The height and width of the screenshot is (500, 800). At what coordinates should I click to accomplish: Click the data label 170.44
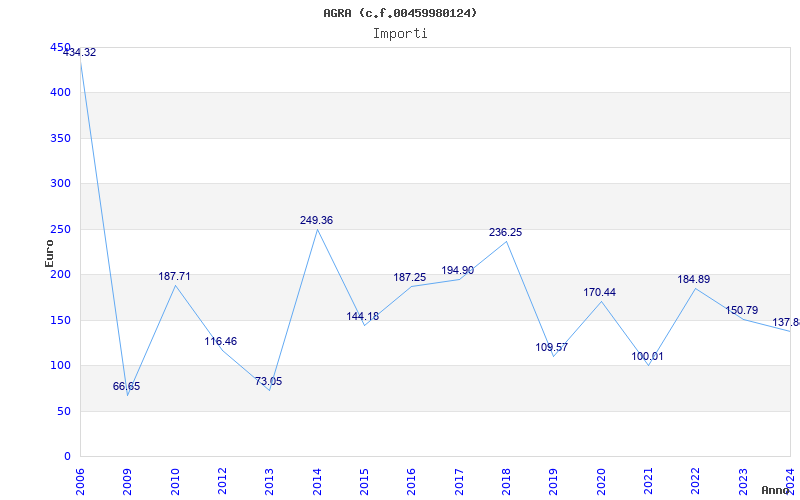coord(599,292)
